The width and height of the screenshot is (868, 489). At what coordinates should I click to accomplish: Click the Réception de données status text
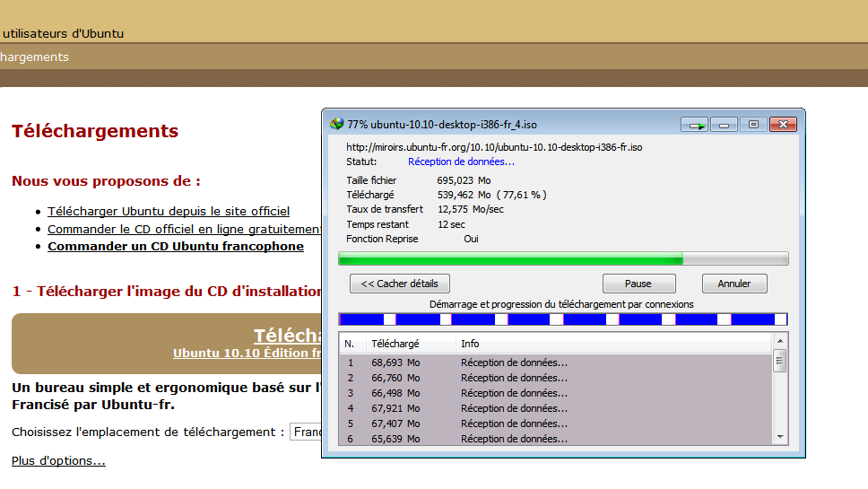point(461,162)
